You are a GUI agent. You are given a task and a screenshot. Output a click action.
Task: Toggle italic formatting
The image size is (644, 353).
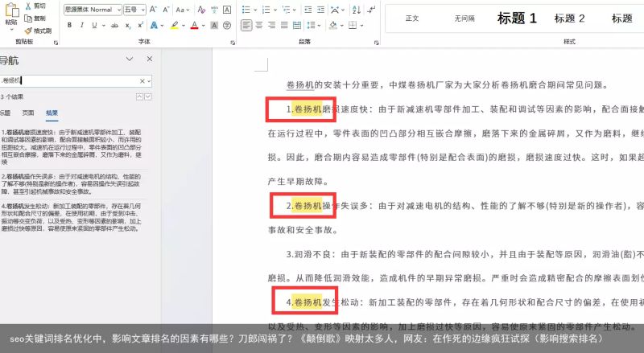click(x=82, y=25)
